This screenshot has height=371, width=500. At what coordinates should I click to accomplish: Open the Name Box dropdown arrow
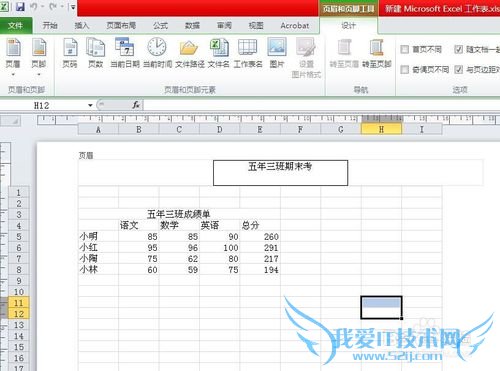tap(90, 106)
